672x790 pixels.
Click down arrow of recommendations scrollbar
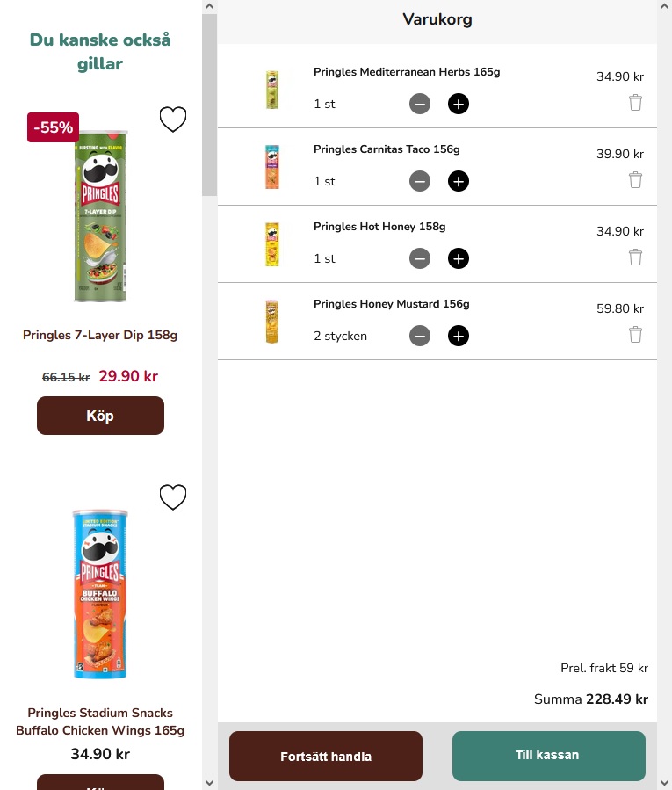210,783
